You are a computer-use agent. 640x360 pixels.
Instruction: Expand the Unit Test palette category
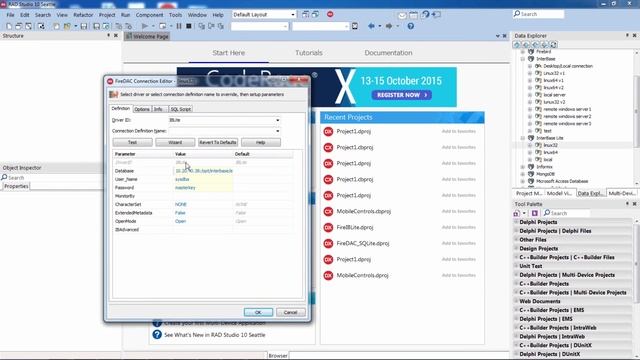point(516,266)
